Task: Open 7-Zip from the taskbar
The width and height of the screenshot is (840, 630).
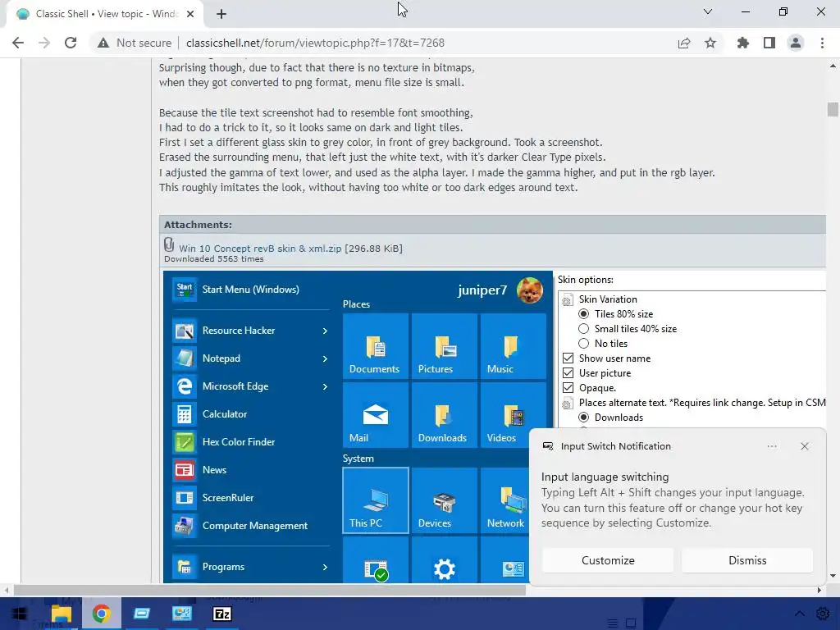Action: [x=221, y=614]
